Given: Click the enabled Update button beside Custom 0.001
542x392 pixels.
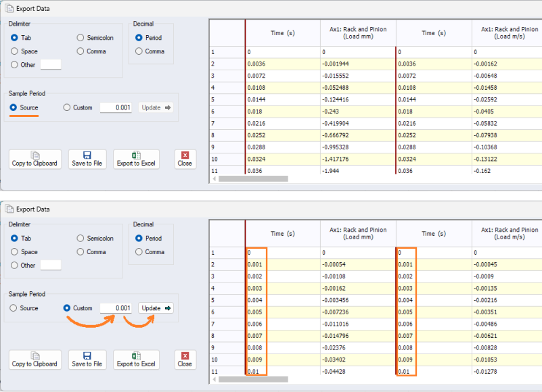Looking at the screenshot, I should [x=156, y=308].
